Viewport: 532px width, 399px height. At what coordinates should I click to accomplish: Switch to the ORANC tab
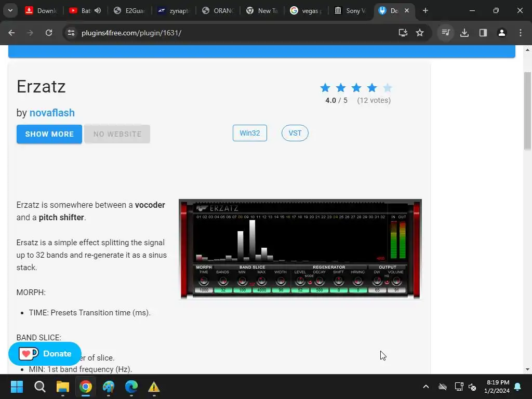218,10
